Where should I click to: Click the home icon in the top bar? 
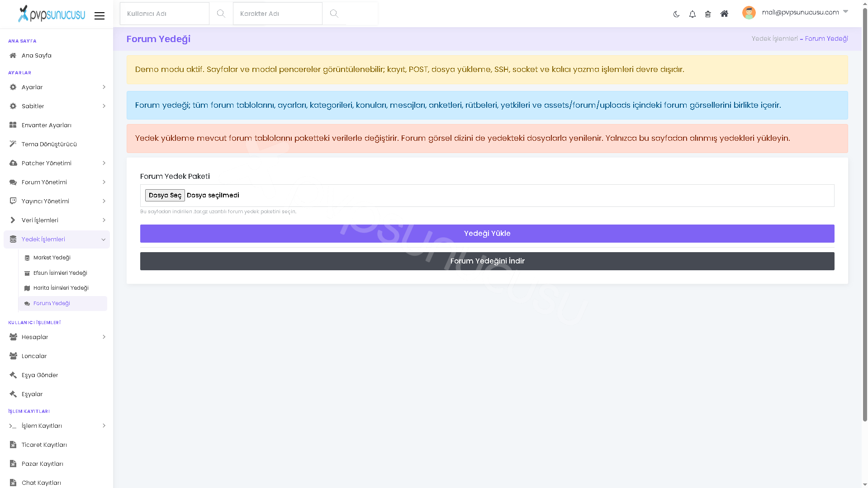tap(724, 14)
